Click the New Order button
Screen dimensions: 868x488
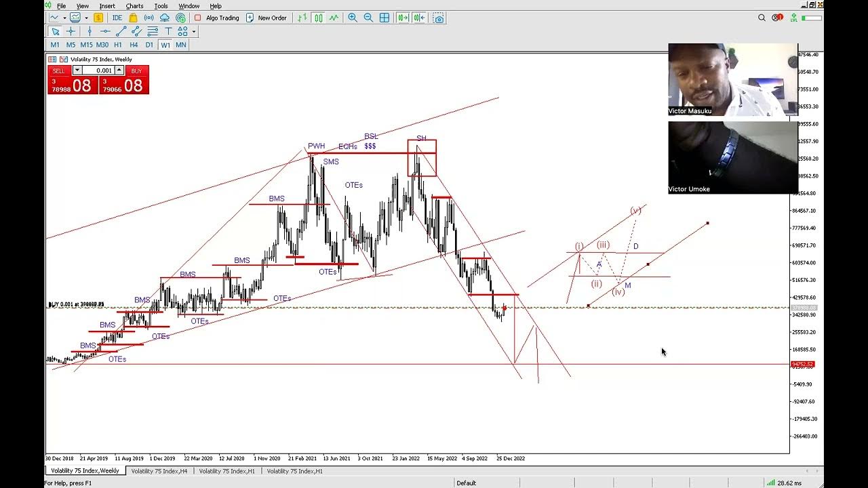pos(267,18)
